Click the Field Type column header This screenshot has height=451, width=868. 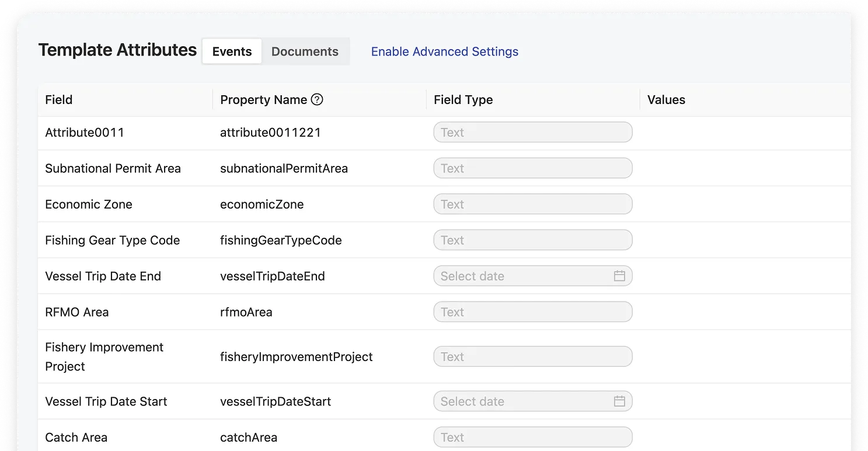[x=463, y=100]
